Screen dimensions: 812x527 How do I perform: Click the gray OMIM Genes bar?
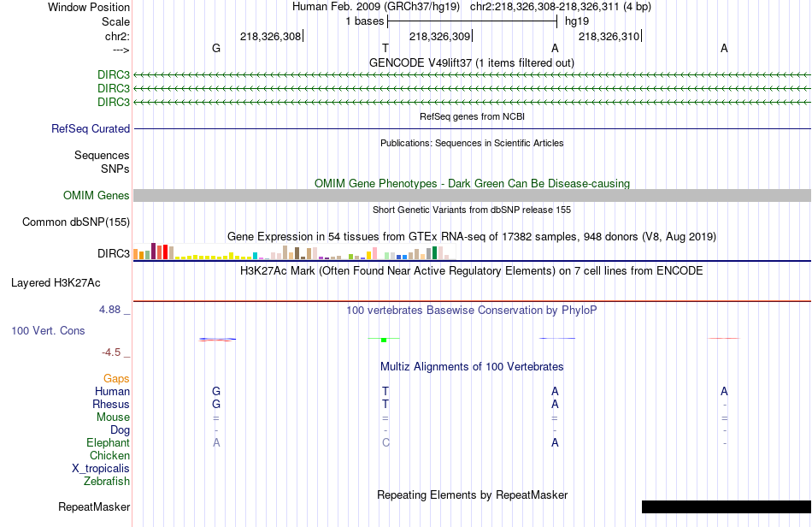coord(472,195)
